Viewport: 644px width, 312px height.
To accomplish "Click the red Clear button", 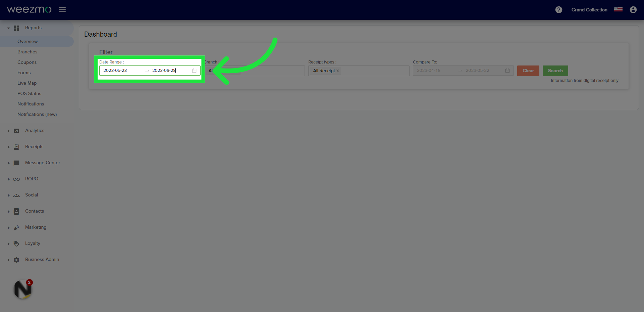I will point(528,71).
